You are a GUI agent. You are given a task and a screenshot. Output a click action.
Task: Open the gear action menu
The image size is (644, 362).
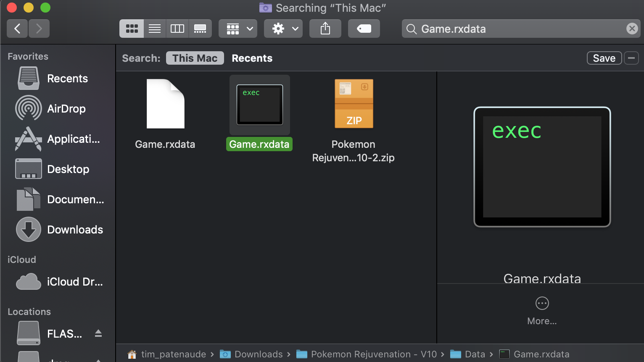coord(283,29)
